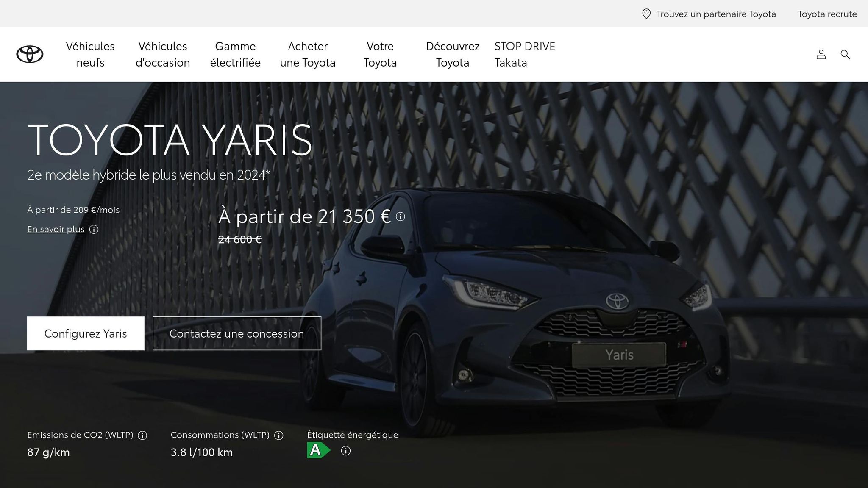Open the 'Acheter une Toyota' menu
Screen dimensions: 868x488
(307, 54)
